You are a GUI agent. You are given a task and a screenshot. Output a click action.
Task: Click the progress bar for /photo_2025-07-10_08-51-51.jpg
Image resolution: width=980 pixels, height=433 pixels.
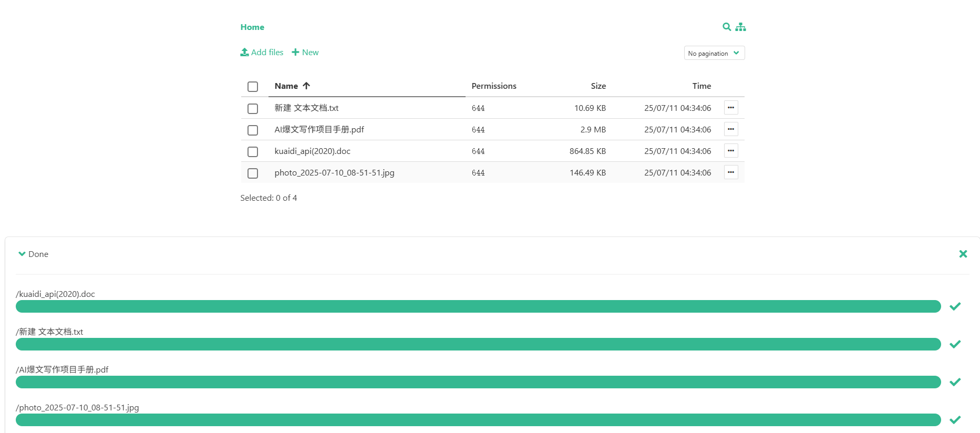pos(478,420)
